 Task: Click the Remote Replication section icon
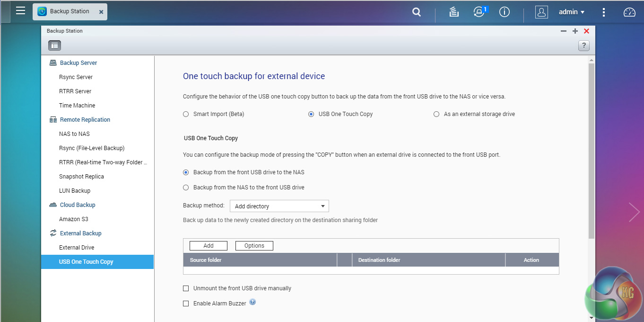pos(53,120)
